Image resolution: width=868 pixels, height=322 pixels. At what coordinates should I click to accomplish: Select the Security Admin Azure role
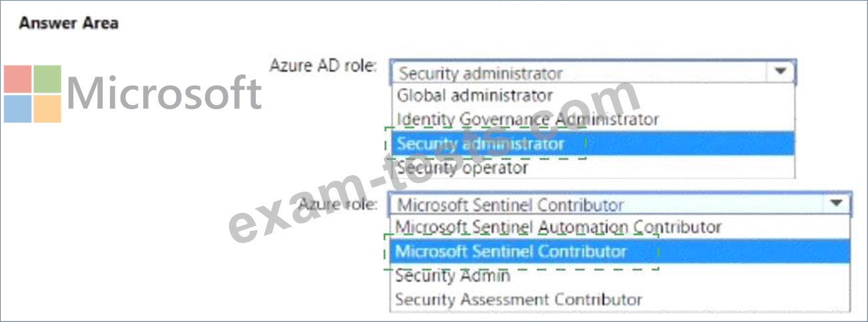tap(452, 275)
